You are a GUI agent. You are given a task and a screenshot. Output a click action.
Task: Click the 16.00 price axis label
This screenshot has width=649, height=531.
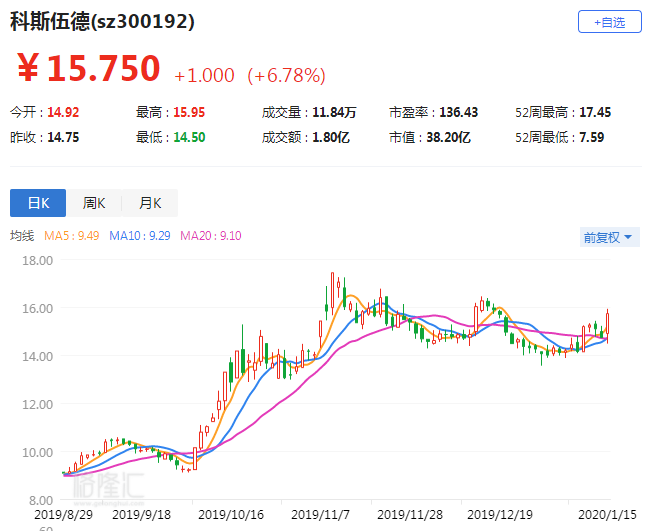pos(38,308)
